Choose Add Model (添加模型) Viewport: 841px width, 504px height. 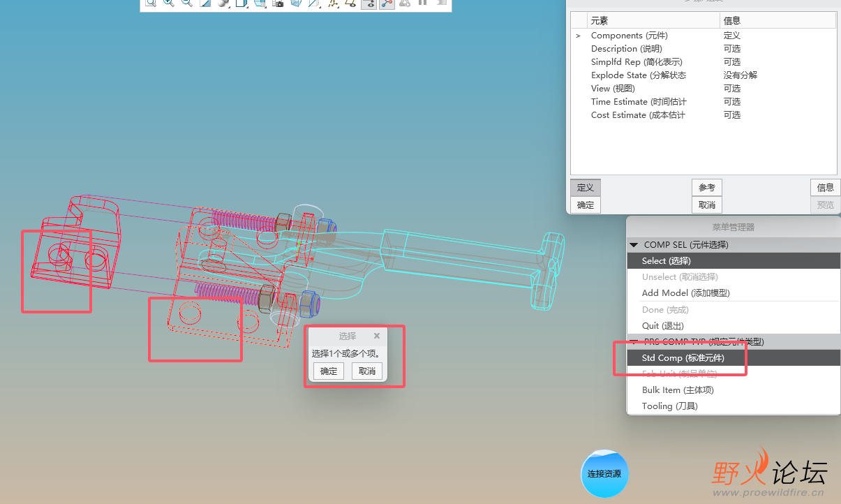coord(733,293)
